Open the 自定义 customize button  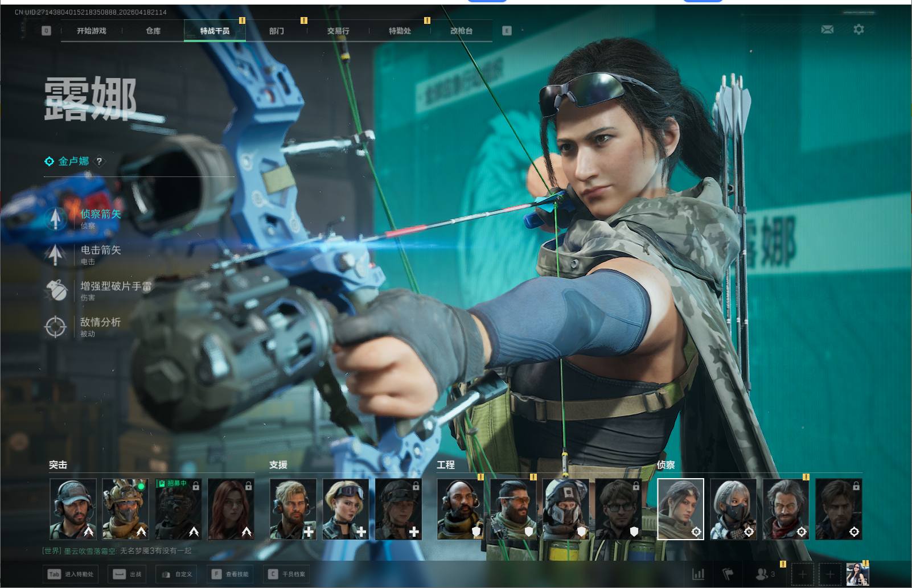tap(178, 574)
